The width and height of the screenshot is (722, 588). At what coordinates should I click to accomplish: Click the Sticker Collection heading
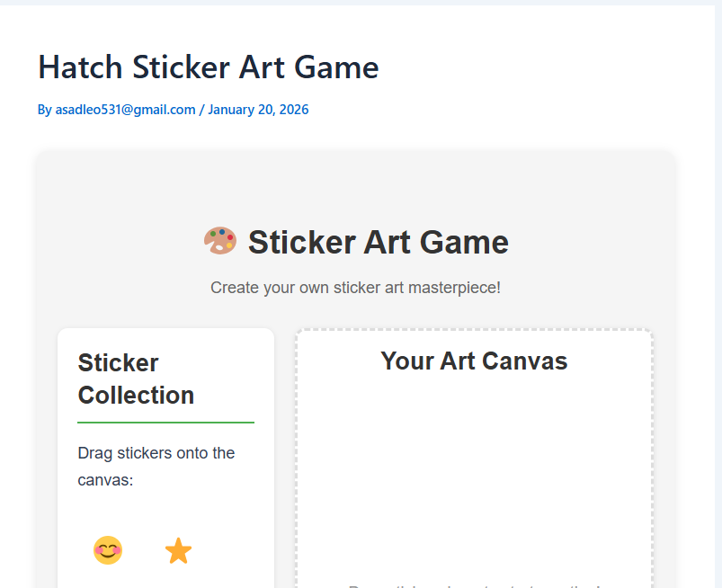tap(136, 379)
